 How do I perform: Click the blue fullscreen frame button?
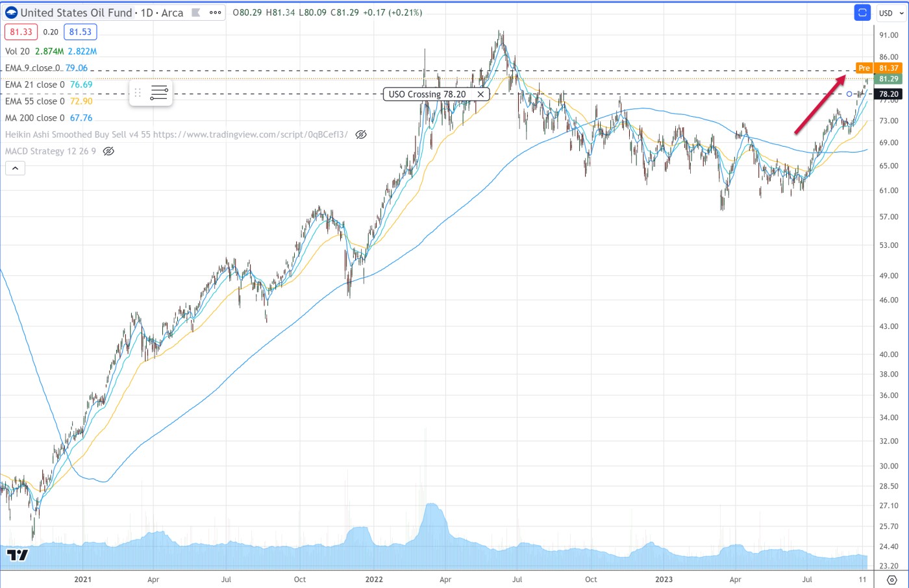pos(862,12)
